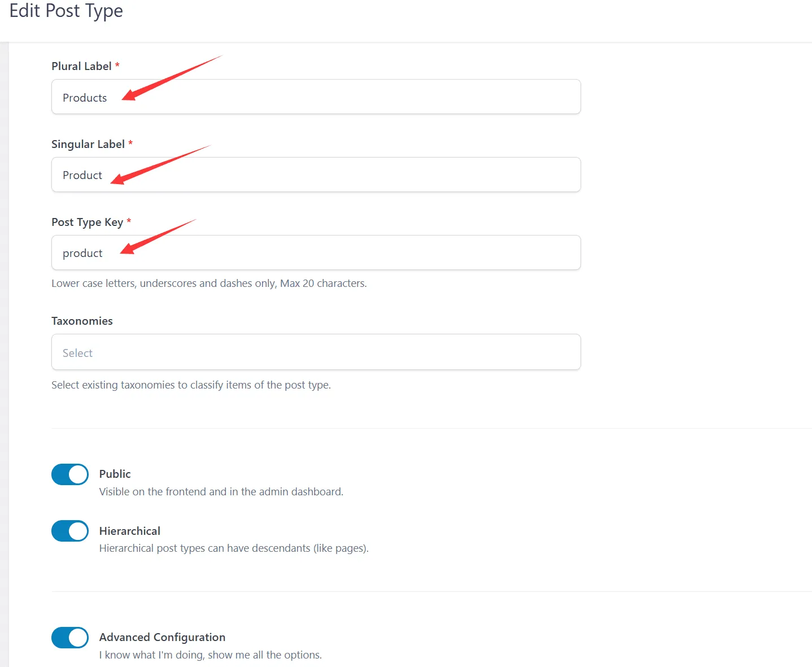The height and width of the screenshot is (667, 812).
Task: Click the 'can have descendants' description text
Action: 234,548
